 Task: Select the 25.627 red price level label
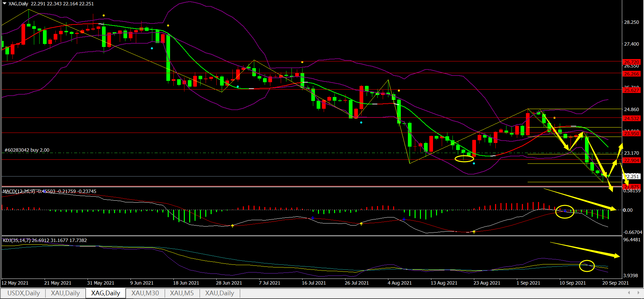click(631, 90)
